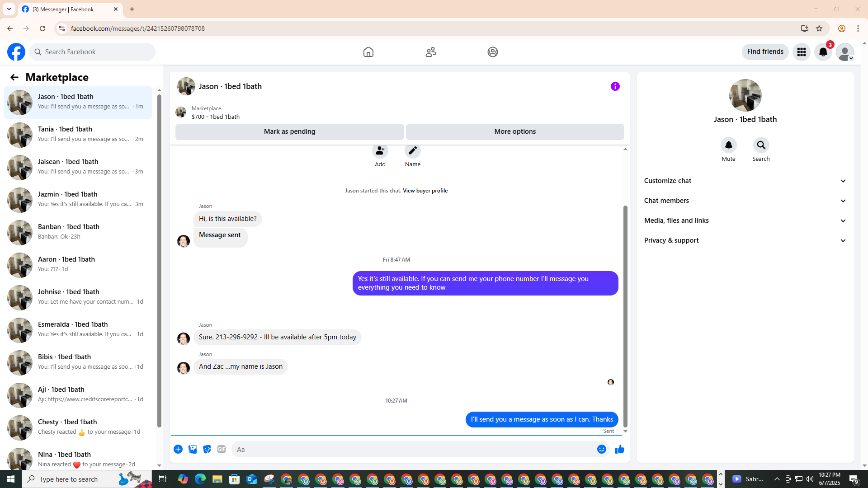The image size is (868, 488).
Task: Click Mark as pending button
Action: (x=289, y=131)
